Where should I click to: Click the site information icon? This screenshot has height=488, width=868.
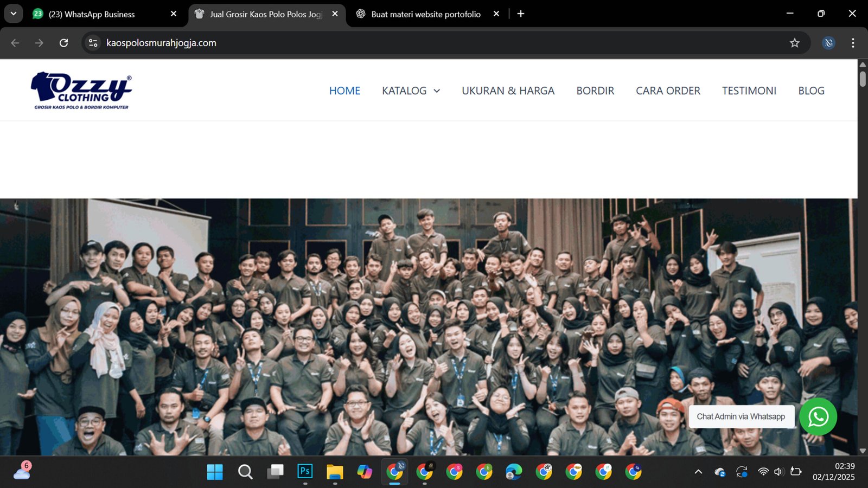click(x=93, y=43)
